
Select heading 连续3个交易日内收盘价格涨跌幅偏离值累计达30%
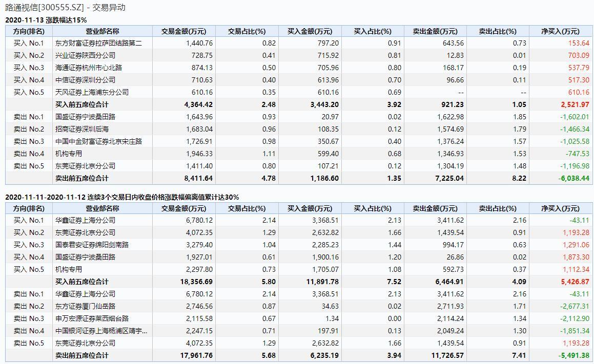pyautogui.click(x=163, y=197)
